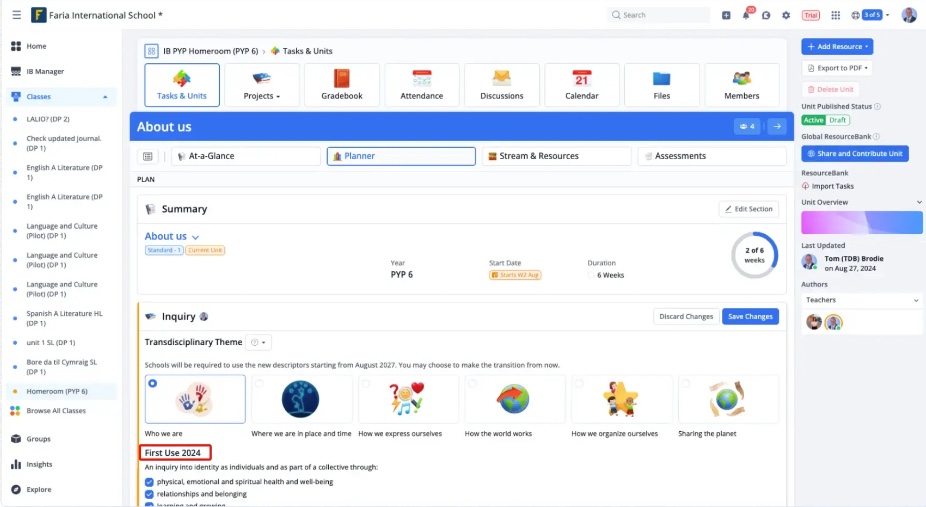This screenshot has width=926, height=507.
Task: Click Delete Unit button
Action: pos(830,90)
